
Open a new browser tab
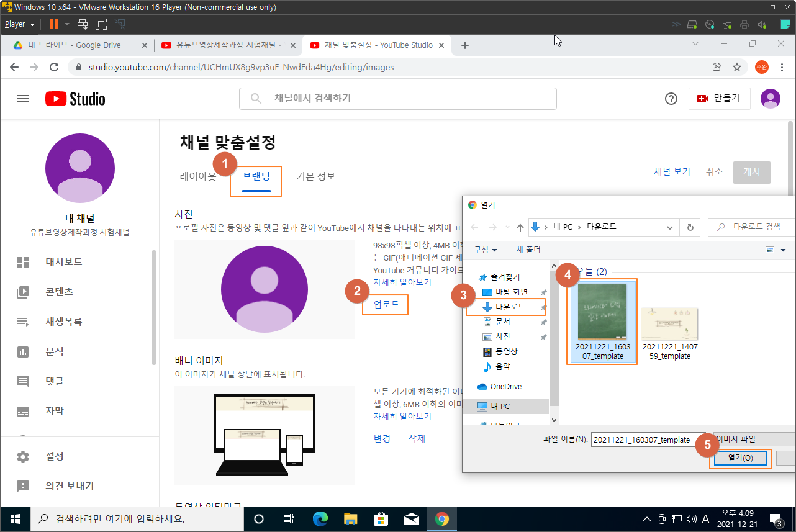465,45
